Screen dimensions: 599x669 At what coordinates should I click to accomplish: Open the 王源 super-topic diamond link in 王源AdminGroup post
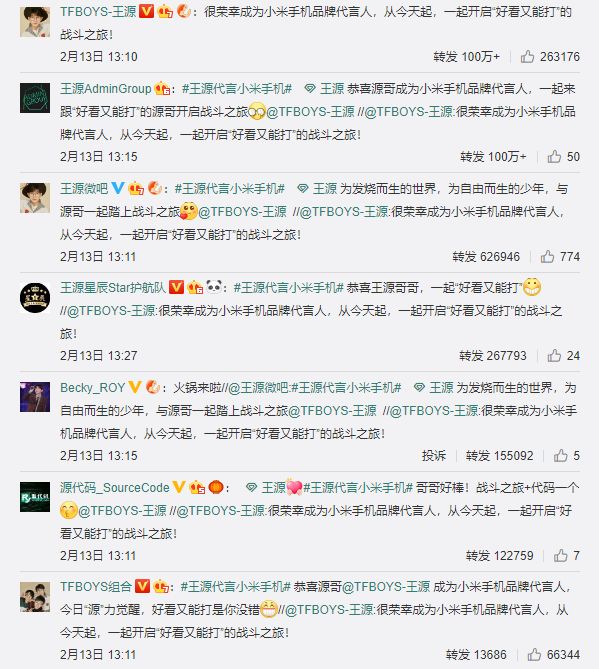point(324,89)
